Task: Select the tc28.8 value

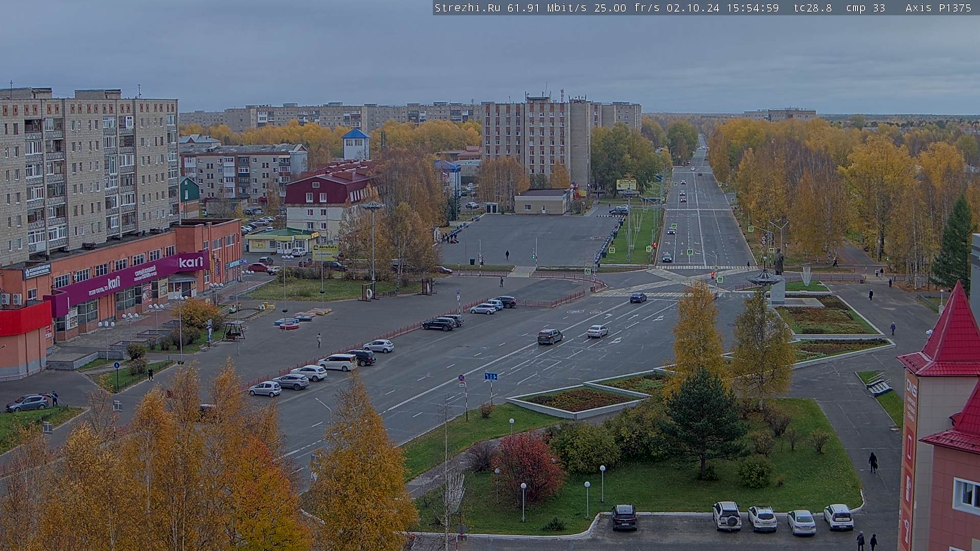Action: tap(813, 8)
